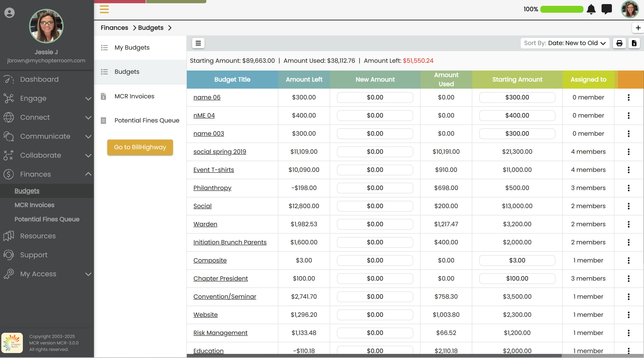Open the Sort By date dropdown
This screenshot has width=644, height=358.
click(x=565, y=43)
